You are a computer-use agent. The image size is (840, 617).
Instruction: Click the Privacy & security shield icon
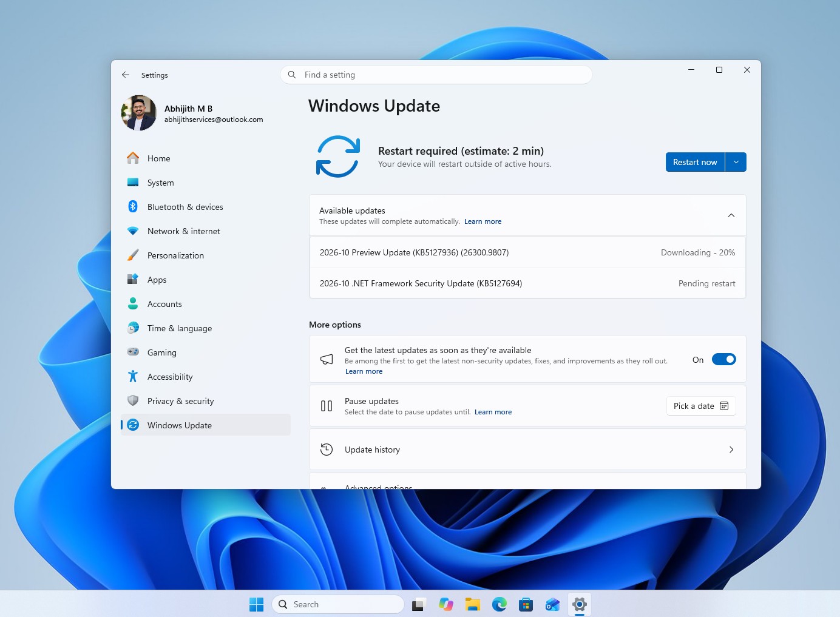click(133, 401)
